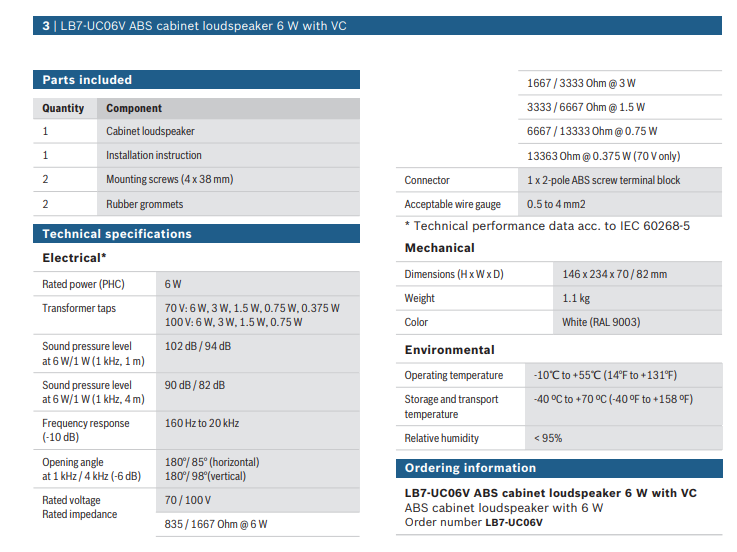Click the 'Transformer taps' label
This screenshot has width=737, height=552.
(x=79, y=308)
